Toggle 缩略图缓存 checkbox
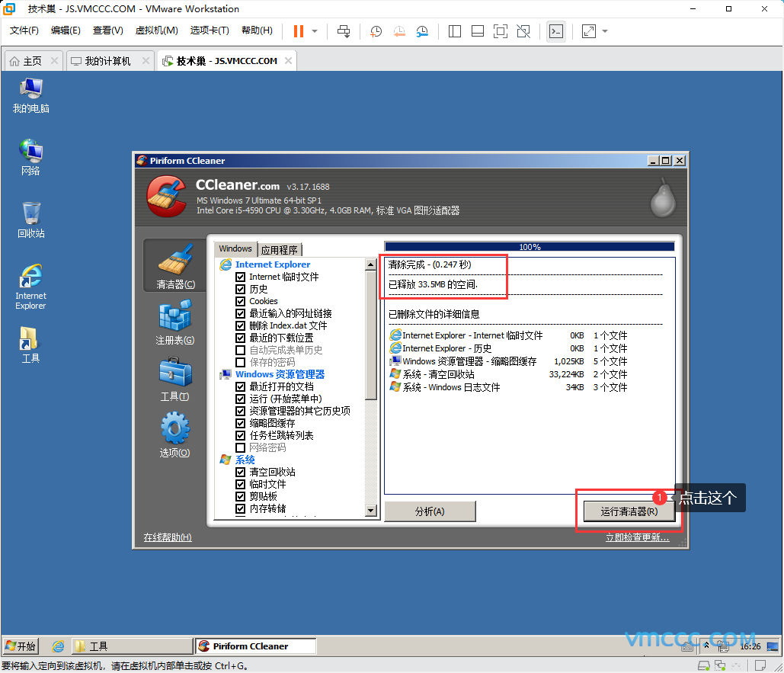This screenshot has width=784, height=673. (x=241, y=423)
